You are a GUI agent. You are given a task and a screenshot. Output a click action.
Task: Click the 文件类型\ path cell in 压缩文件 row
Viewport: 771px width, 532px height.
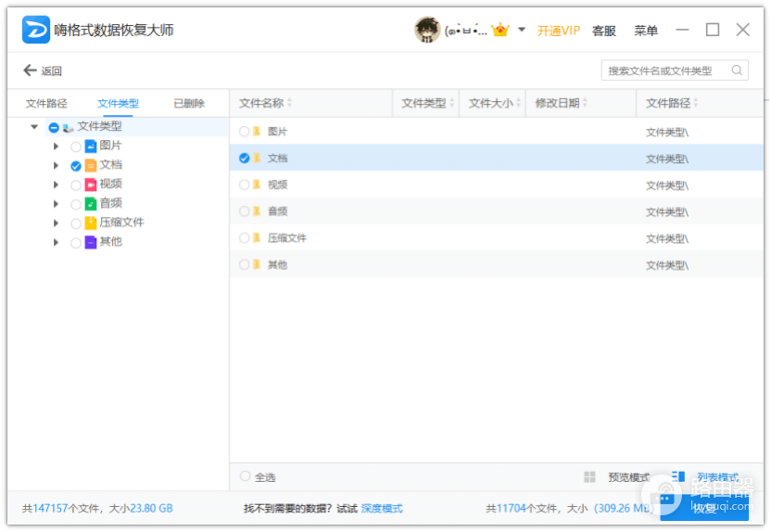point(667,238)
